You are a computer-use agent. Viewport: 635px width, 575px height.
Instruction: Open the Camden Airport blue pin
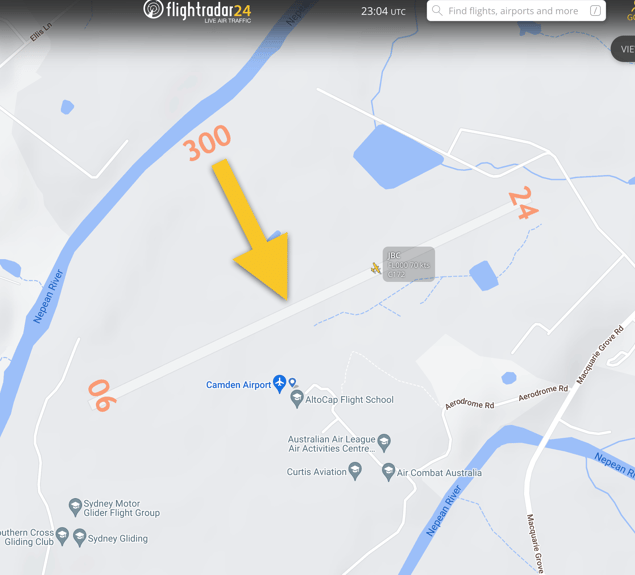(279, 384)
